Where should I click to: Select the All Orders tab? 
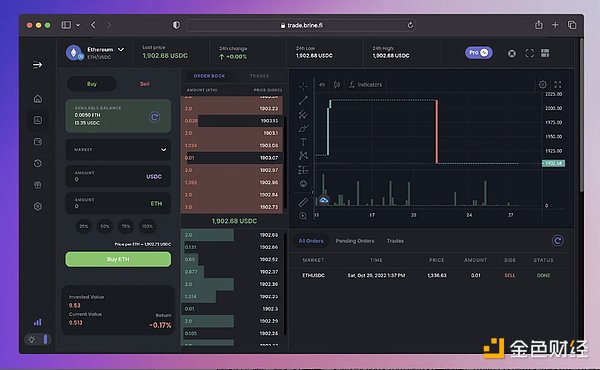(x=311, y=241)
